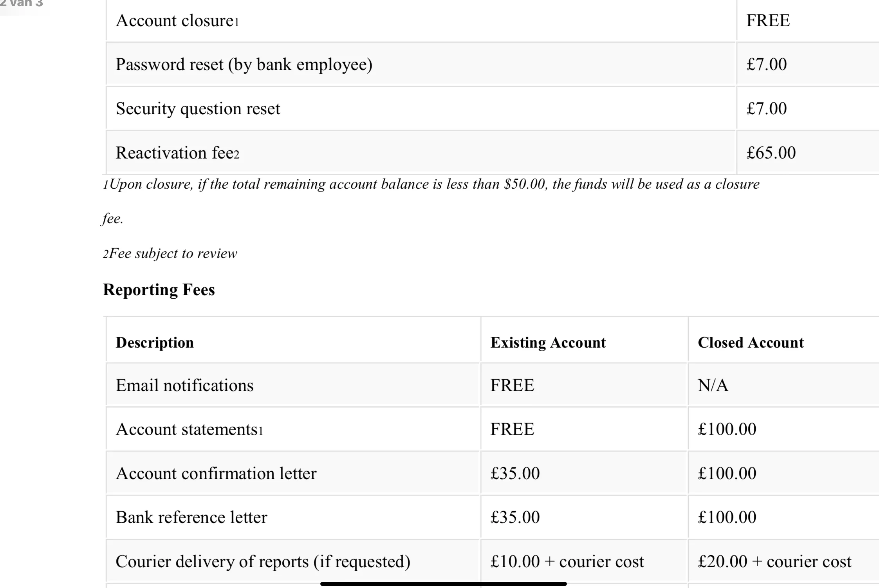Select 'Security question reset' text
This screenshot has height=588, width=879.
point(198,109)
